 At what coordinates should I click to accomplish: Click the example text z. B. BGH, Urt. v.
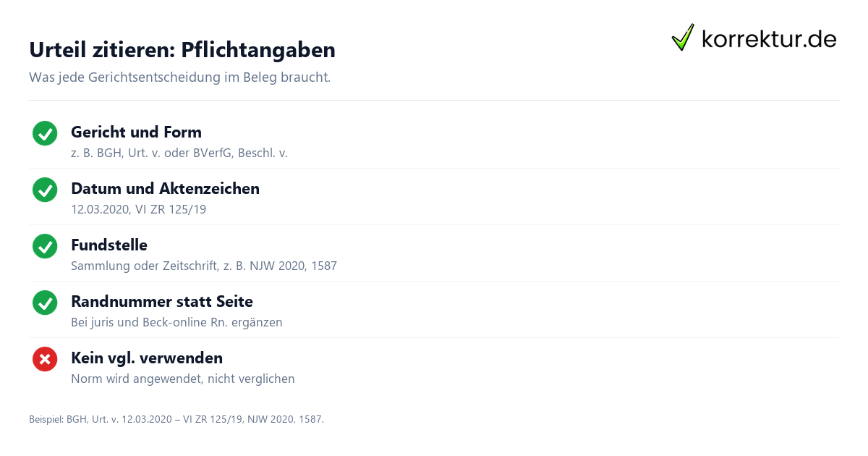[179, 153]
